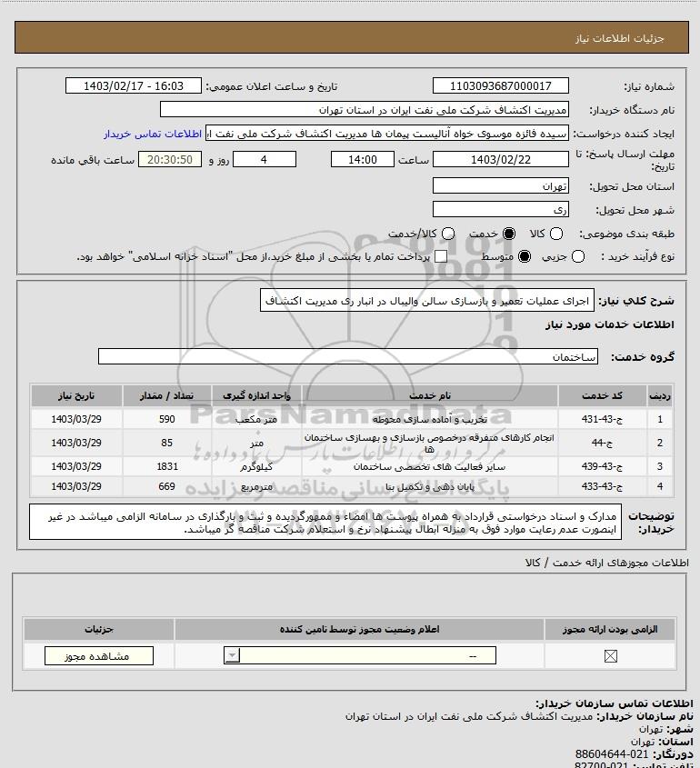The width and height of the screenshot is (700, 768).
Task: Click the fax number 88604644-021
Action: point(611,754)
